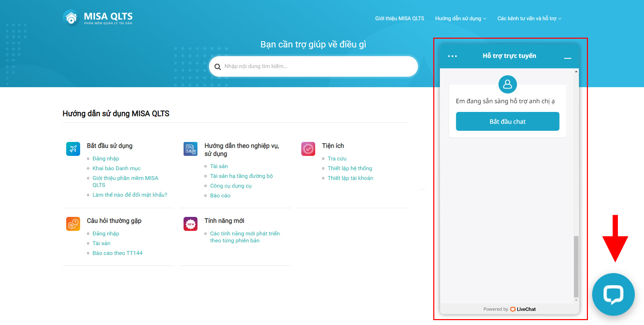Expand Các kênh tư vấn và hỗ trợ

(x=529, y=18)
